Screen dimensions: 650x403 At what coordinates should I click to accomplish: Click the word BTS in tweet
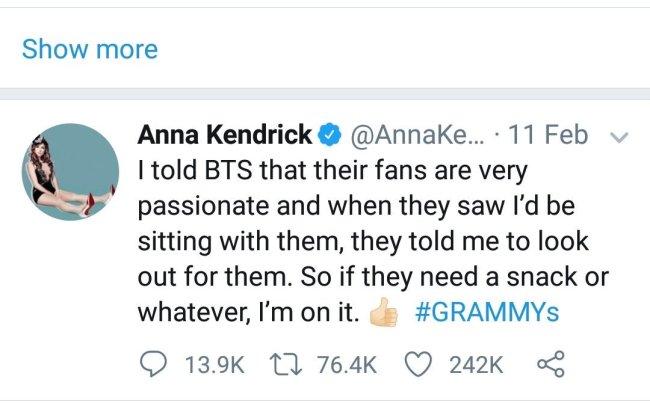point(228,170)
